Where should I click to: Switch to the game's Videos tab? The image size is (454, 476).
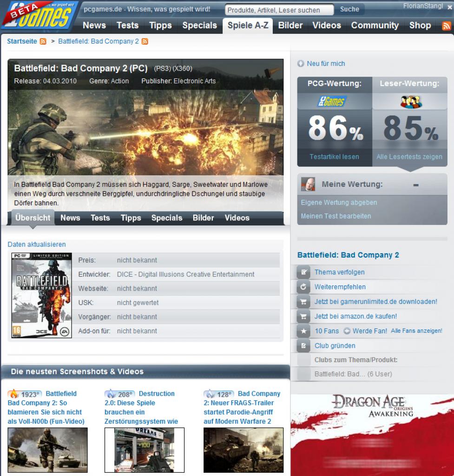tap(237, 218)
